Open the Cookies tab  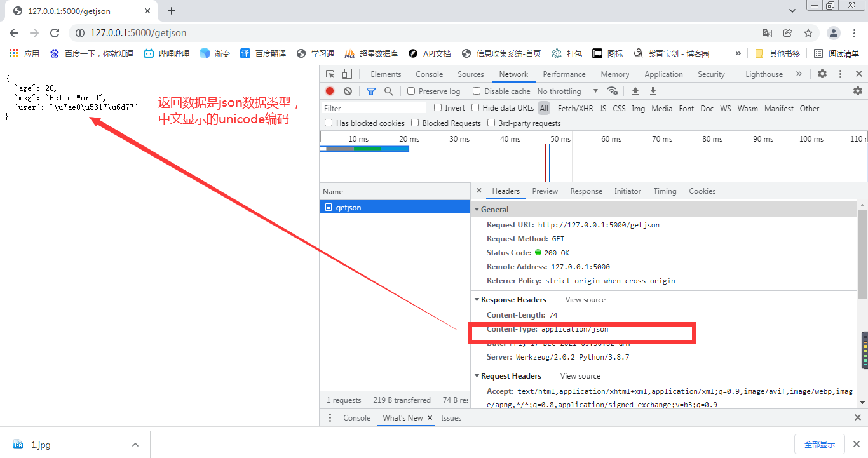pos(702,191)
